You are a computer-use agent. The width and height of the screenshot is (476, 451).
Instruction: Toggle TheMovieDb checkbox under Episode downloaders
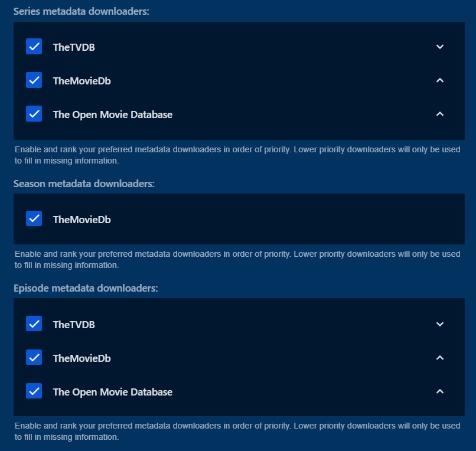[x=34, y=358]
